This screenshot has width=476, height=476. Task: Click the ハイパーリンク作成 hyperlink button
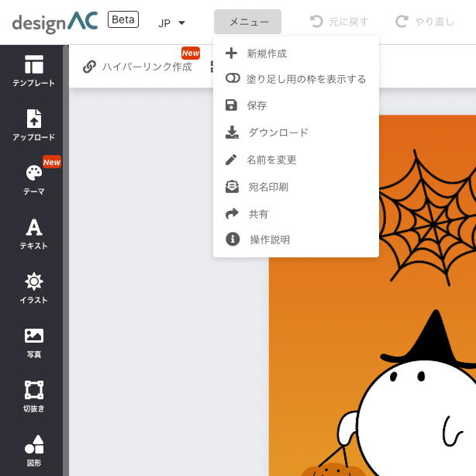tap(137, 67)
